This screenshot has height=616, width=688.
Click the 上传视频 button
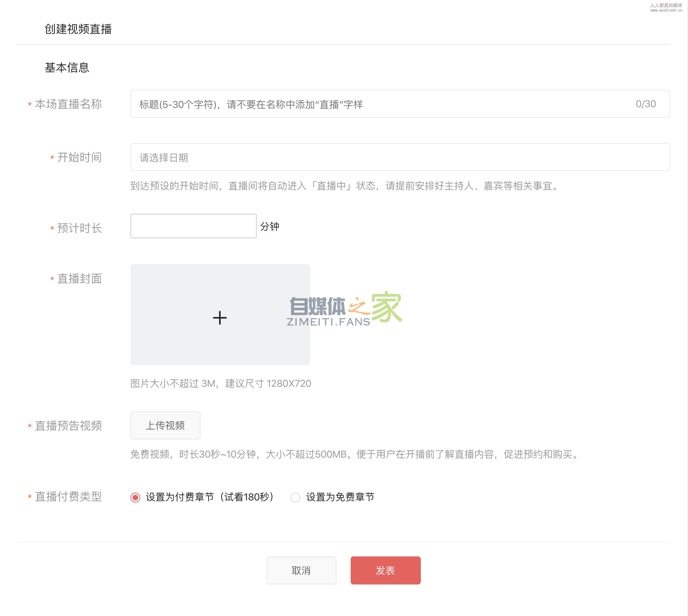165,425
